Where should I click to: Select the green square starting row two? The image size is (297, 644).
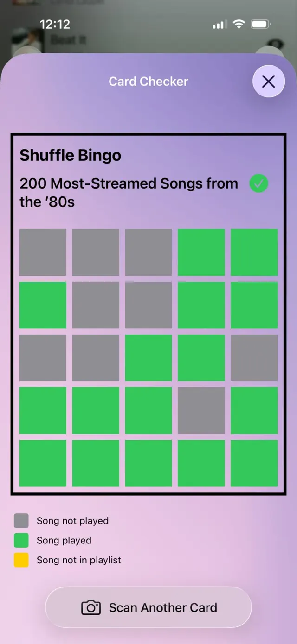click(43, 305)
